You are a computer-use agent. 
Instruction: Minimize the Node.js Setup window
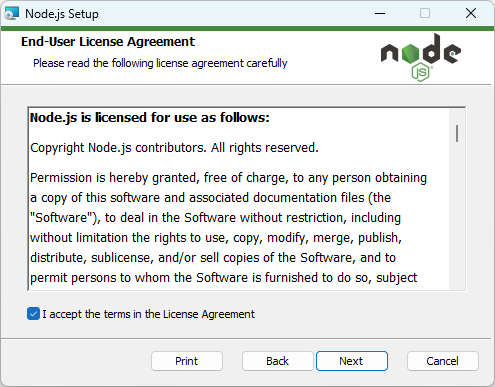coord(380,14)
